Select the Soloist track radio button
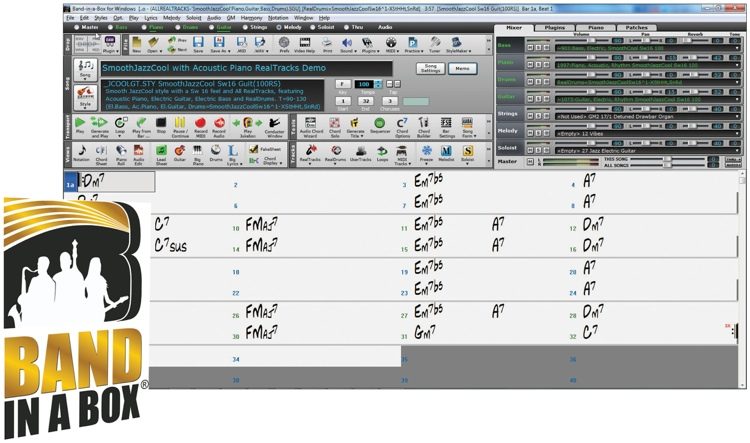Image resolution: width=750 pixels, height=443 pixels. click(313, 27)
